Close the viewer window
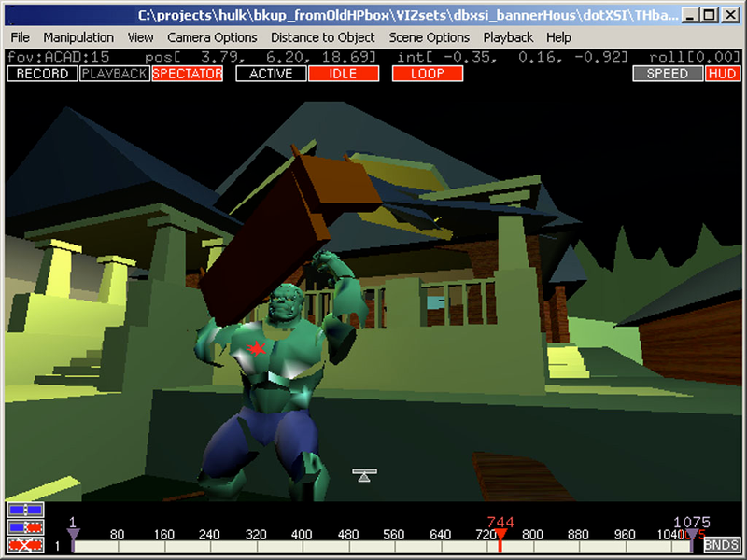 (730, 15)
